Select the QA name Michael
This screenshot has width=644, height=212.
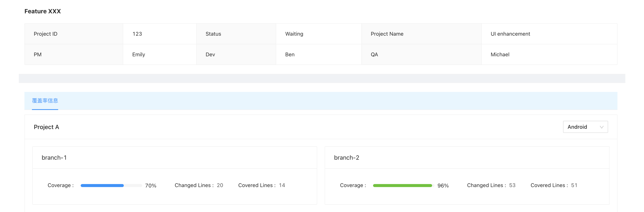coord(500,55)
